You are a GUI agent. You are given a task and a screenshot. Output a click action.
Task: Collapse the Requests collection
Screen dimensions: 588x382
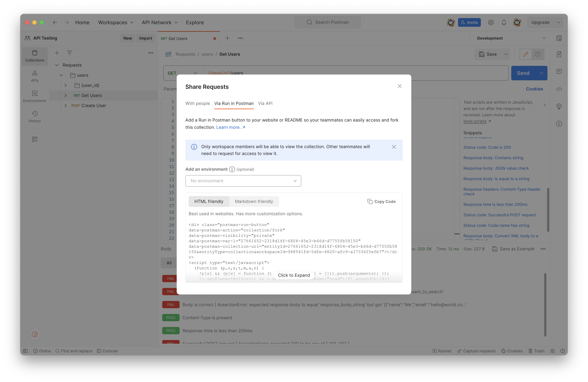(x=57, y=65)
